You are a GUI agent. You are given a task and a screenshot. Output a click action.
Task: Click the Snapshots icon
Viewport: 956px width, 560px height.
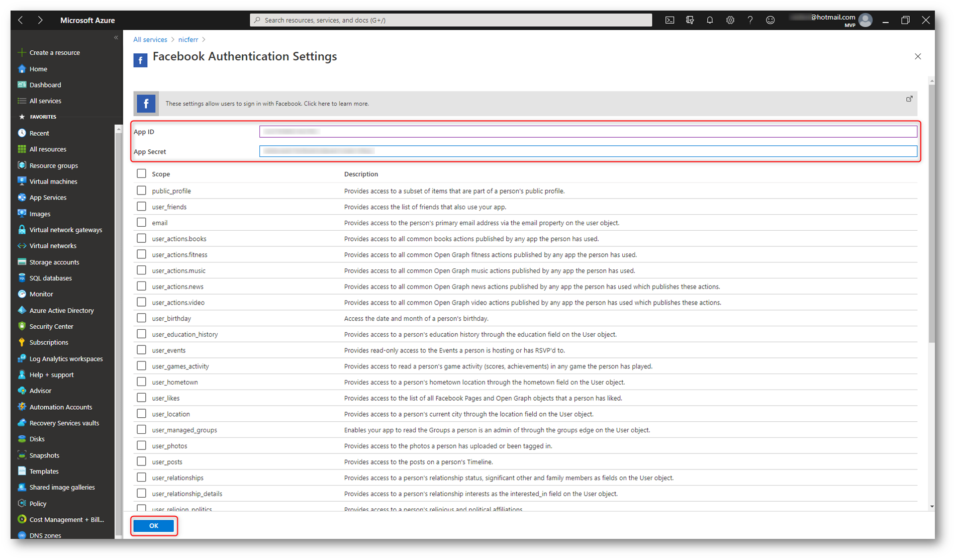pos(22,455)
